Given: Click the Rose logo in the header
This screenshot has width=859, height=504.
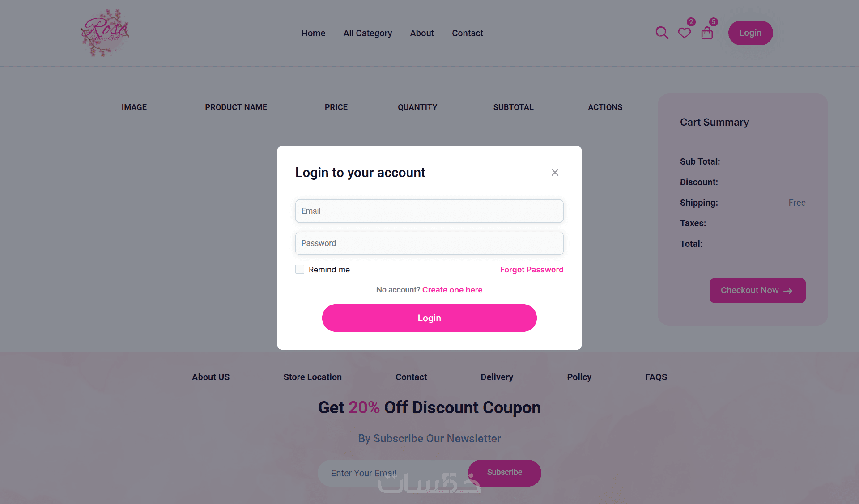Looking at the screenshot, I should tap(105, 33).
